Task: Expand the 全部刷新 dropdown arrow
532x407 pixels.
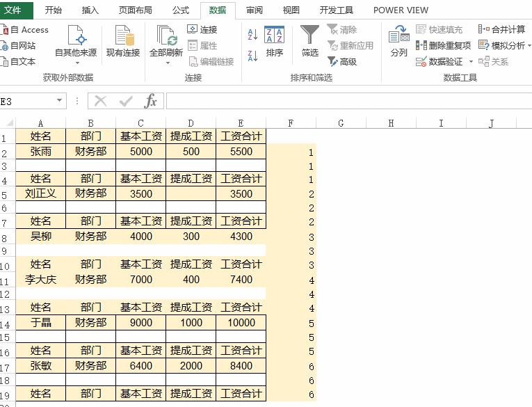Action: (168, 63)
